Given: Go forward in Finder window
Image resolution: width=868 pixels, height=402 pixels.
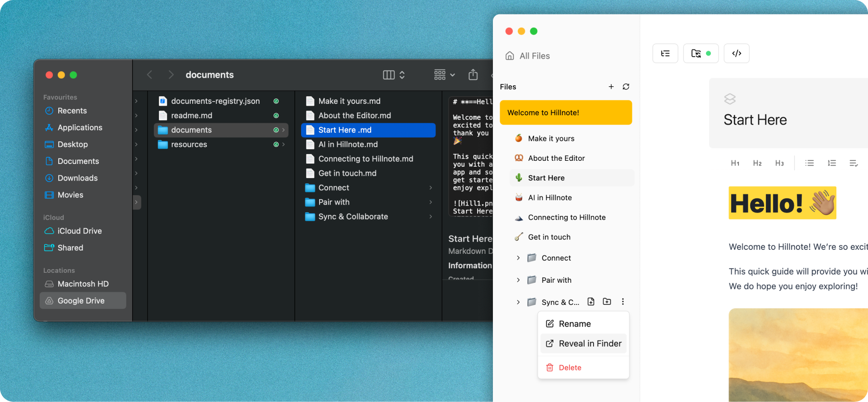Looking at the screenshot, I should tap(171, 75).
